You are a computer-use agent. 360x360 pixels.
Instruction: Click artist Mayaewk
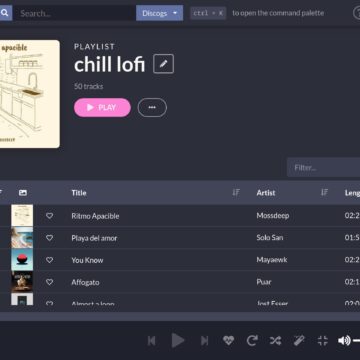(x=272, y=260)
